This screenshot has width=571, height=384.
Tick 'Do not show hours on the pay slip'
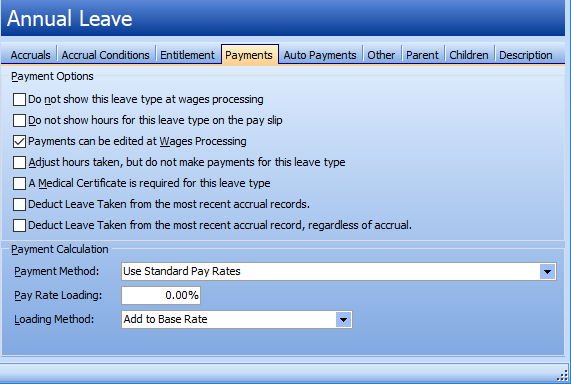pyautogui.click(x=19, y=120)
